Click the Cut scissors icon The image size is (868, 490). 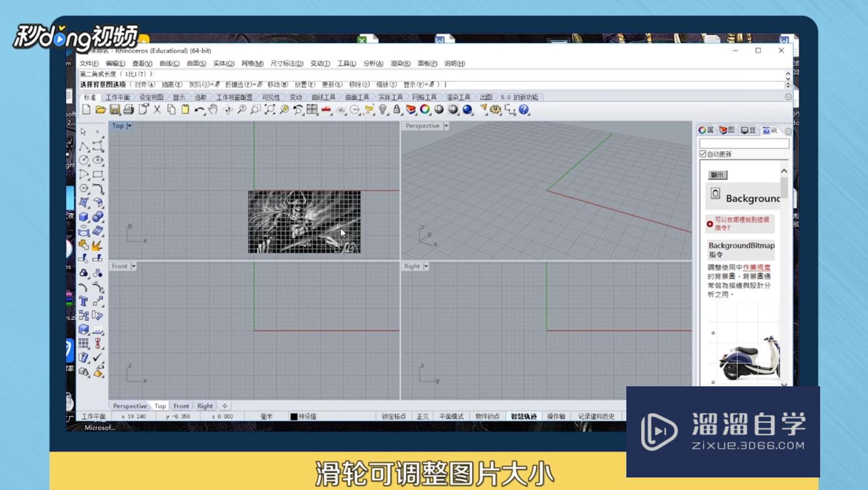pos(157,109)
